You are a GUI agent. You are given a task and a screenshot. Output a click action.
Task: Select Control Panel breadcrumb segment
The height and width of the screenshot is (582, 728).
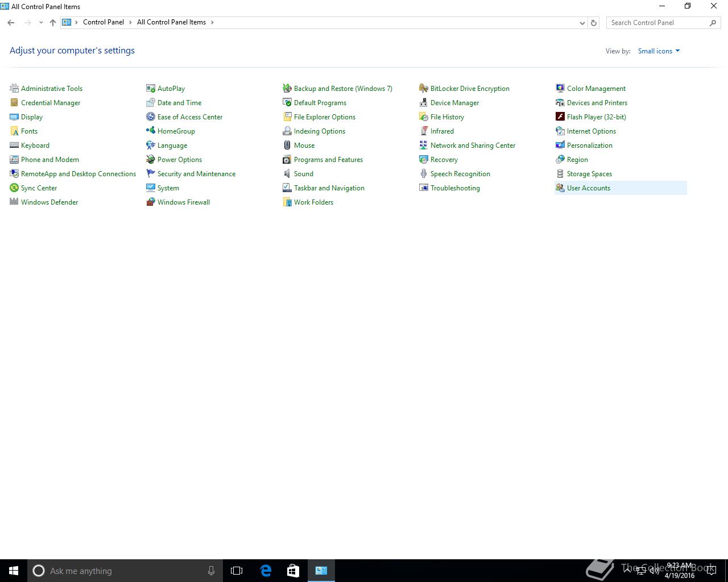(104, 22)
